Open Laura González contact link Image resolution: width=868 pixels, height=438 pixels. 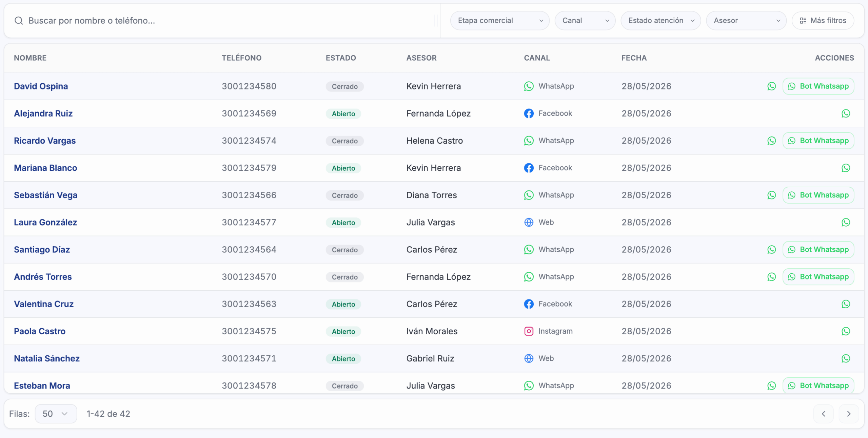click(45, 223)
